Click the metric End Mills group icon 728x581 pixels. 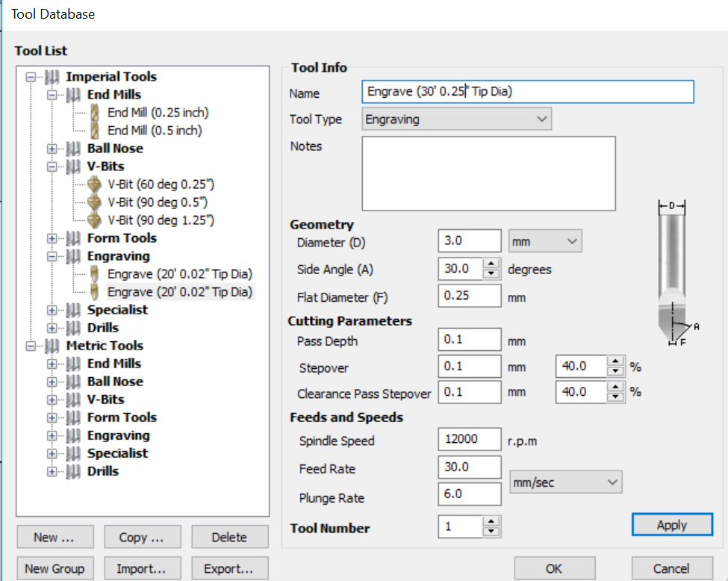click(73, 364)
